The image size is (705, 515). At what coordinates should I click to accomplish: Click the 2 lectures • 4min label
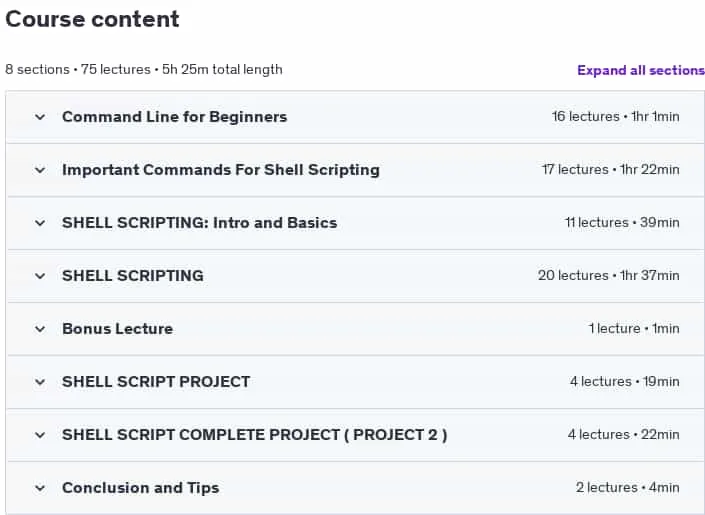pos(628,488)
